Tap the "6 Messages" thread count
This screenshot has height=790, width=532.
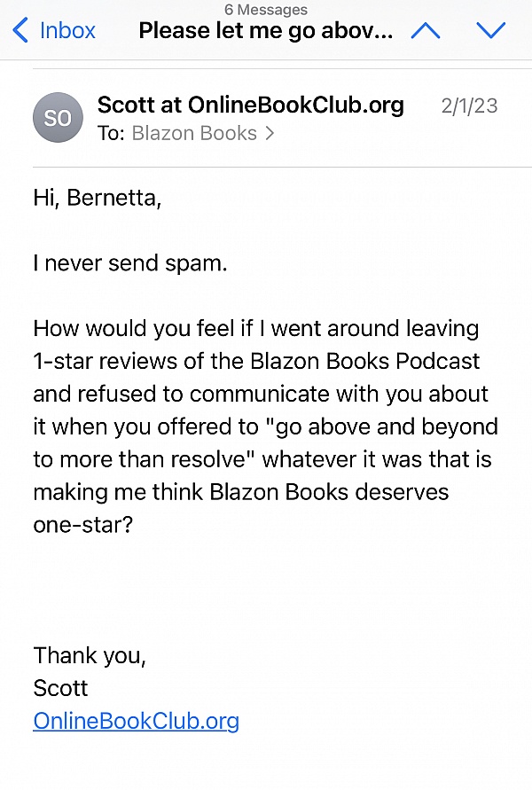265,9
